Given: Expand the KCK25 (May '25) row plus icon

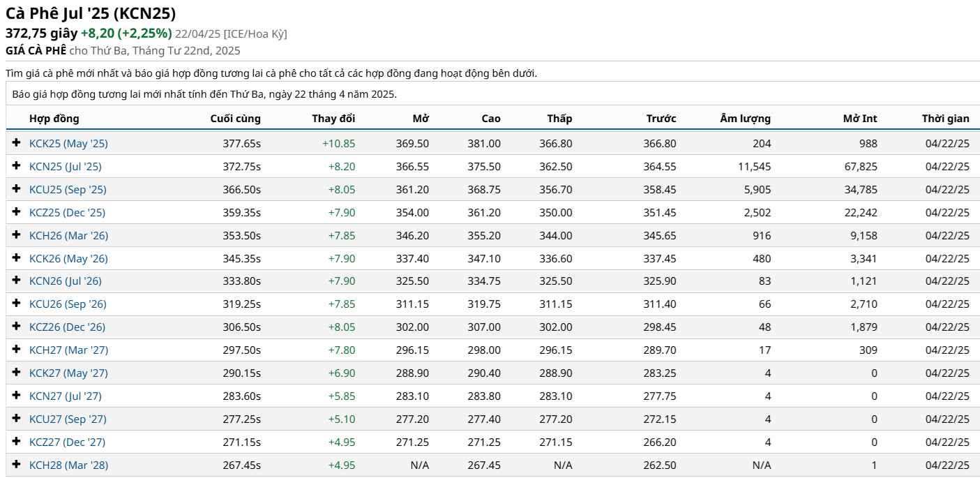Looking at the screenshot, I should (17, 143).
